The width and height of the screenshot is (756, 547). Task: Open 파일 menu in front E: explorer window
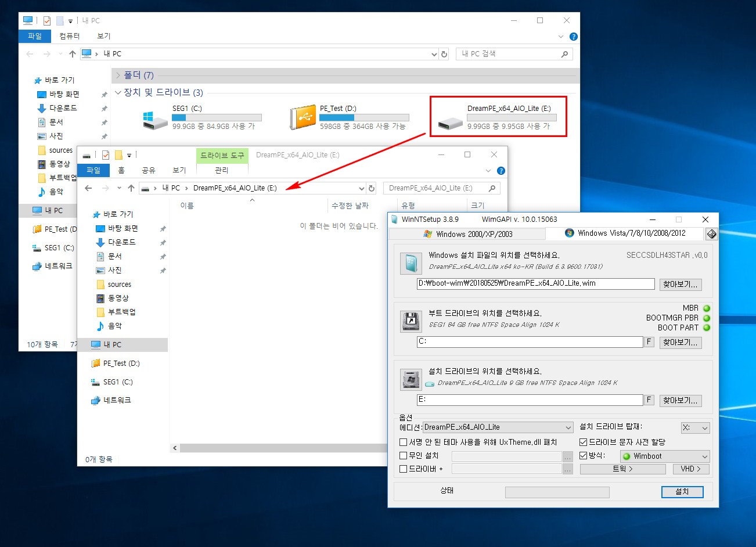tap(93, 170)
